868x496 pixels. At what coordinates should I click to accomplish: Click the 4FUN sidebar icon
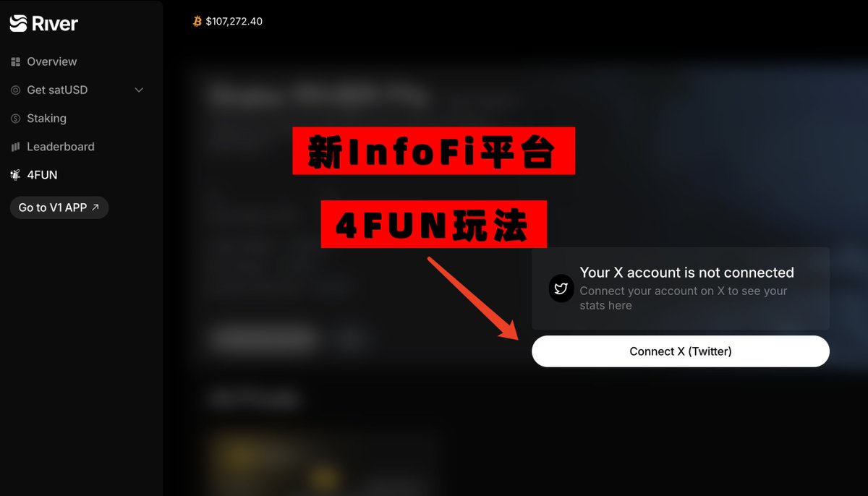point(16,175)
